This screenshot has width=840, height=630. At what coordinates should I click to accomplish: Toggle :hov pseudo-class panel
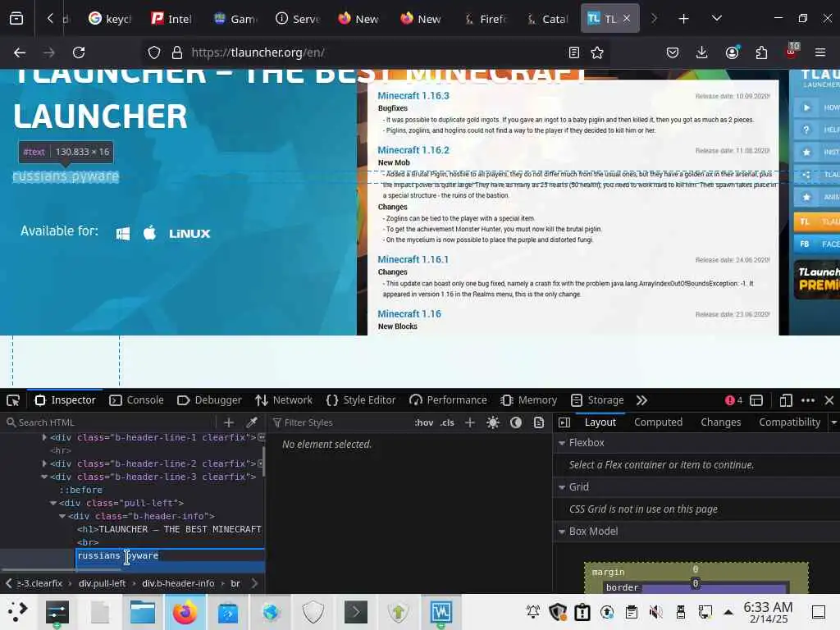click(424, 422)
